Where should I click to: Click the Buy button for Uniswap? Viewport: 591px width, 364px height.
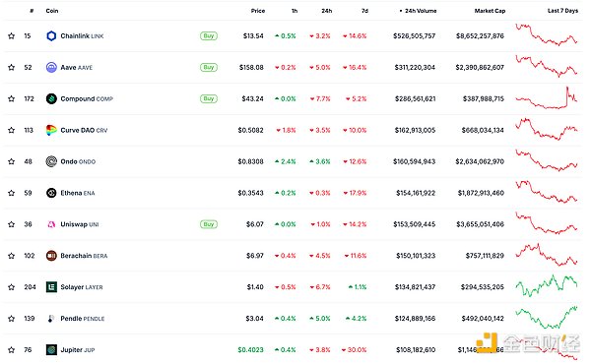209,224
